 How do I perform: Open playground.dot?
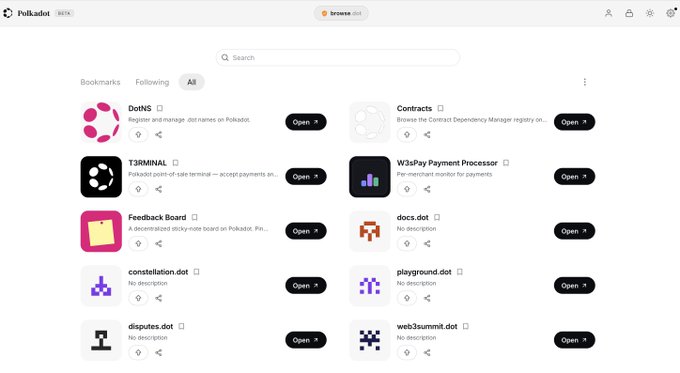(x=574, y=286)
